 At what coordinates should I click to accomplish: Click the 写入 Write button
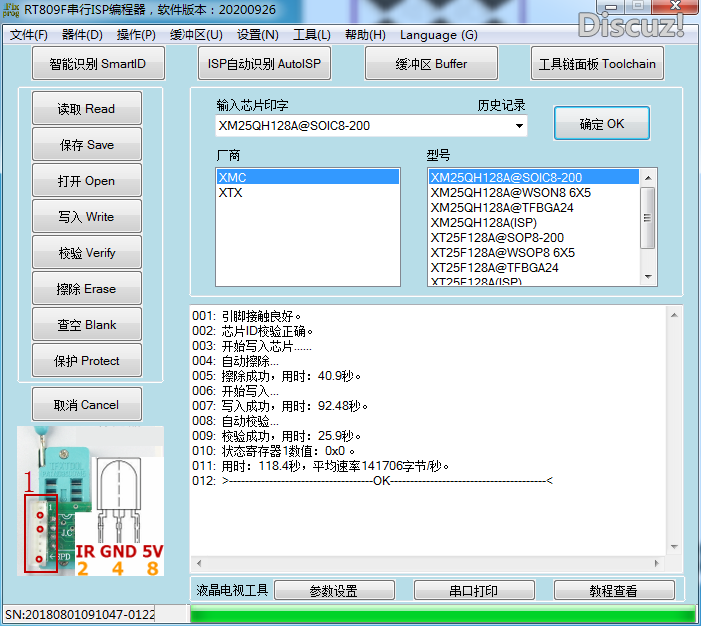87,217
